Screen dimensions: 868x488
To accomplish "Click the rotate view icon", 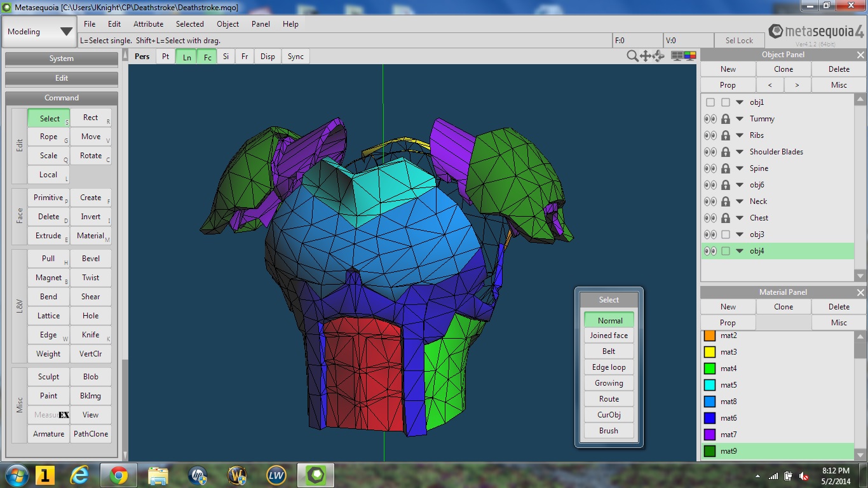I will (658, 56).
